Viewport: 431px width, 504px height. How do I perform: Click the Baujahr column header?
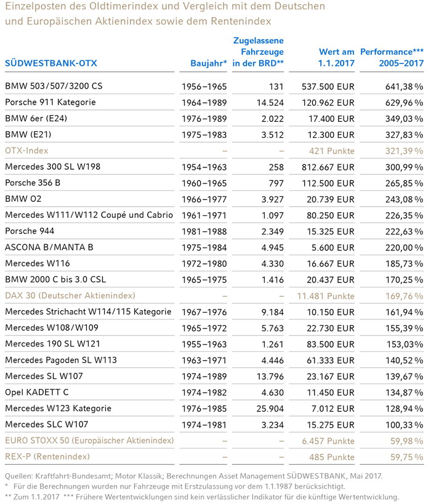[x=209, y=63]
